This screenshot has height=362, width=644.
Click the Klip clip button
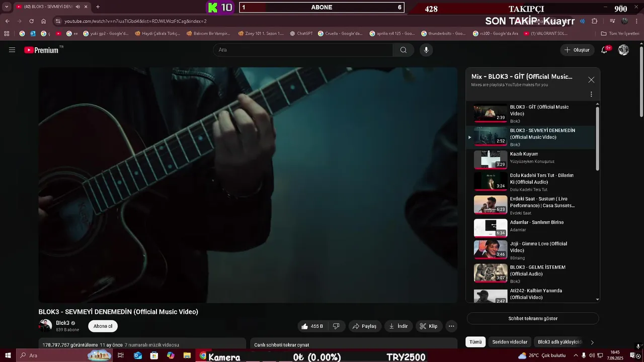[x=429, y=326]
